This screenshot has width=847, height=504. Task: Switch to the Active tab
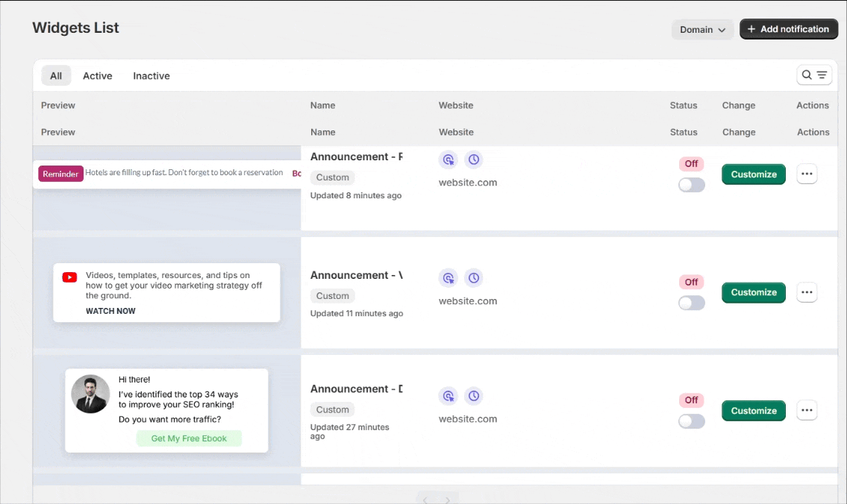97,76
